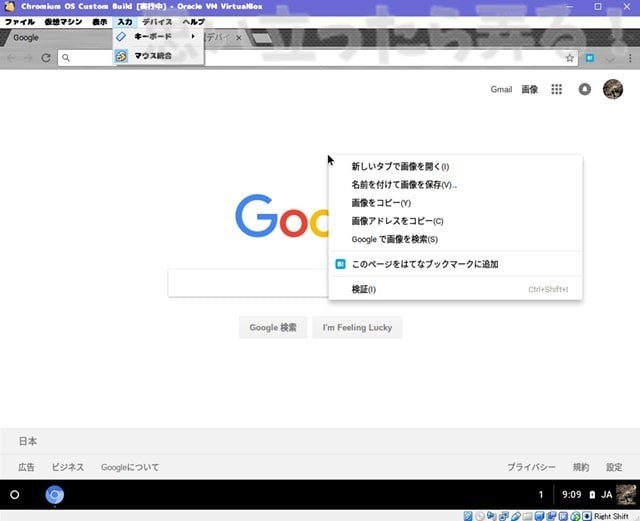Screen dimensions: 640x521
Task: Close the second browser tab
Action: coord(239,38)
